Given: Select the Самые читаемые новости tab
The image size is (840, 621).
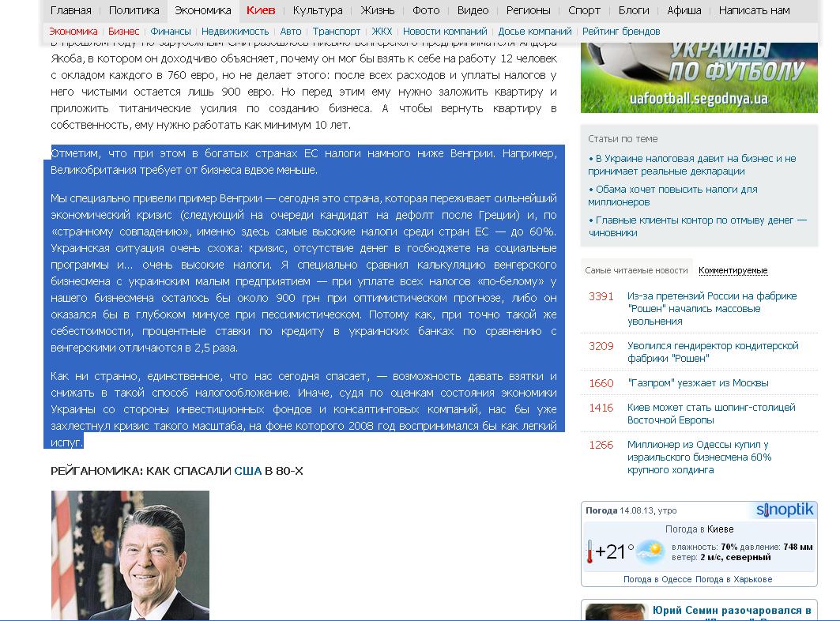Looking at the screenshot, I should pyautogui.click(x=636, y=270).
